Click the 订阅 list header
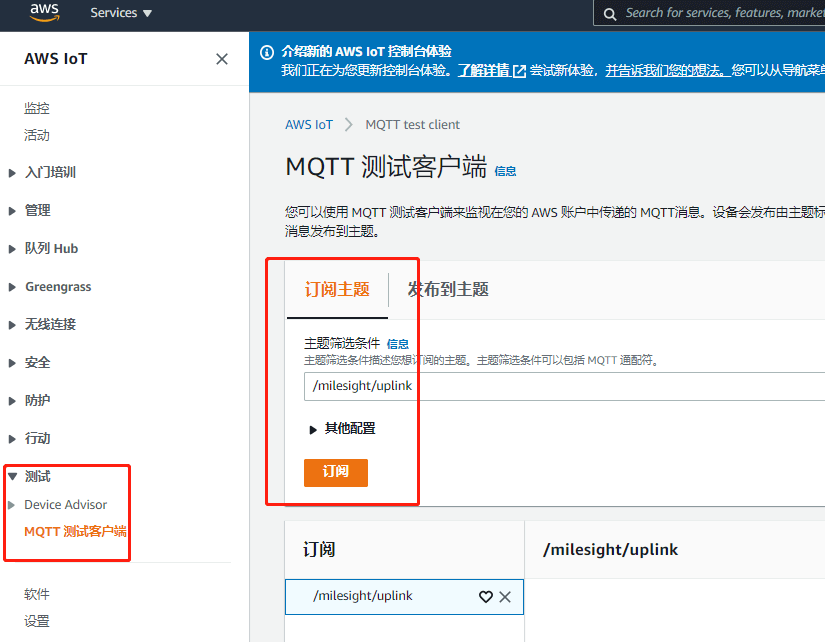This screenshot has width=825, height=642. [x=319, y=549]
